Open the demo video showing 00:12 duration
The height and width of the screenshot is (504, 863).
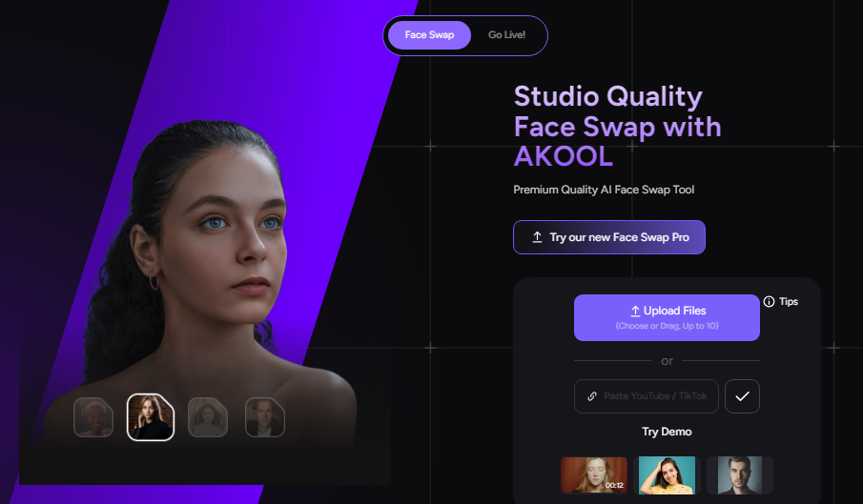pyautogui.click(x=594, y=474)
